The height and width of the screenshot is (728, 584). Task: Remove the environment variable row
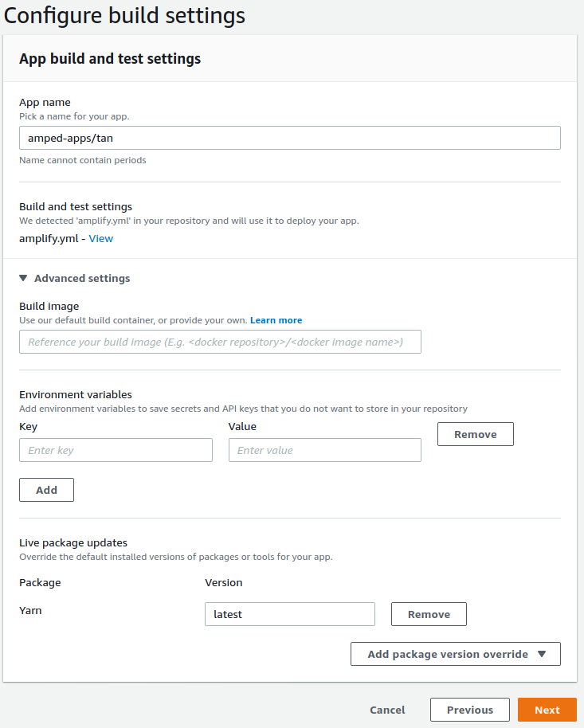(475, 434)
